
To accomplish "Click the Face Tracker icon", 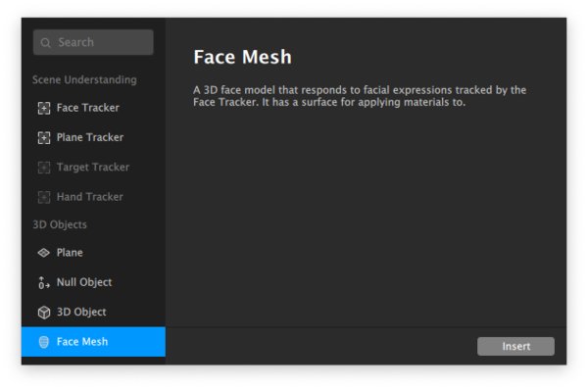I will pos(44,108).
